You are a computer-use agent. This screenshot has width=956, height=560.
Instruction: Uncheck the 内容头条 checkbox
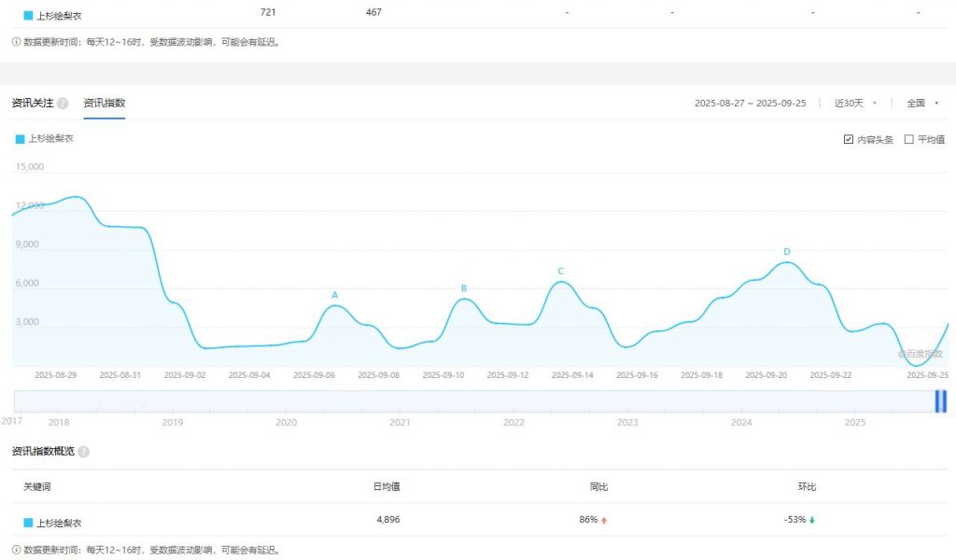pos(848,139)
